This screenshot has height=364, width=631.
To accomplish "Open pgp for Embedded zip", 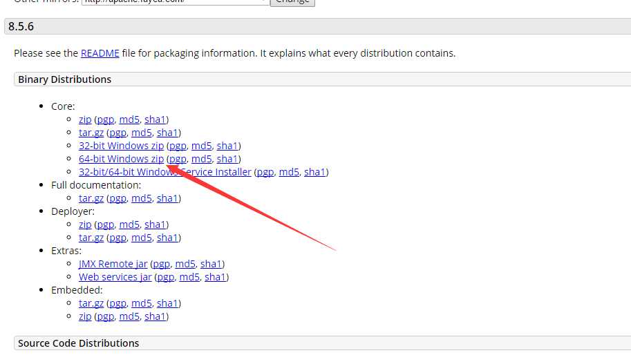I will tap(106, 316).
